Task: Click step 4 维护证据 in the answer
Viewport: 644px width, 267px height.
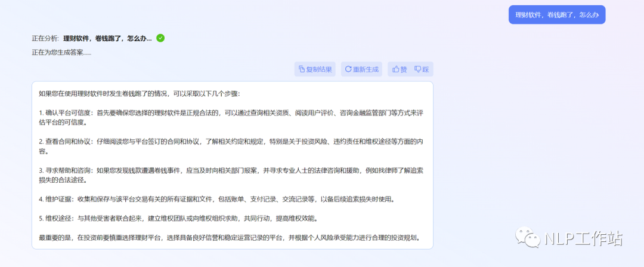Action: [217, 199]
